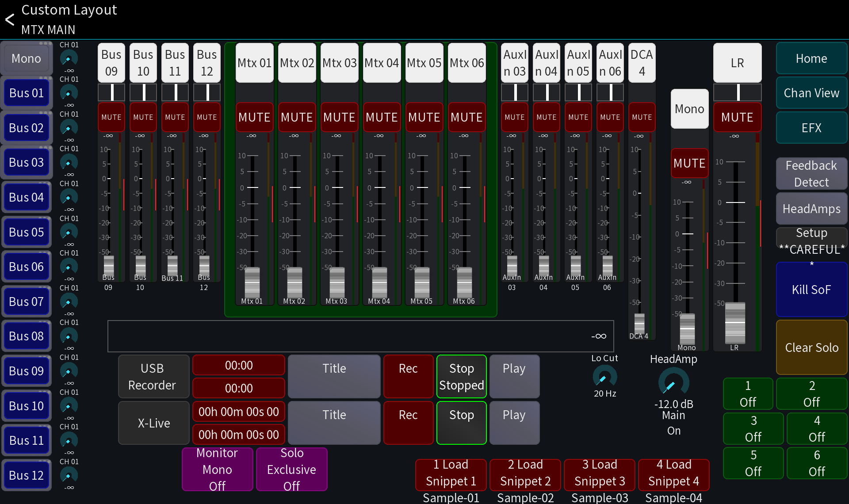Click the CH 01 send knob beside Bus 06
The height and width of the screenshot is (504, 849).
(x=69, y=267)
